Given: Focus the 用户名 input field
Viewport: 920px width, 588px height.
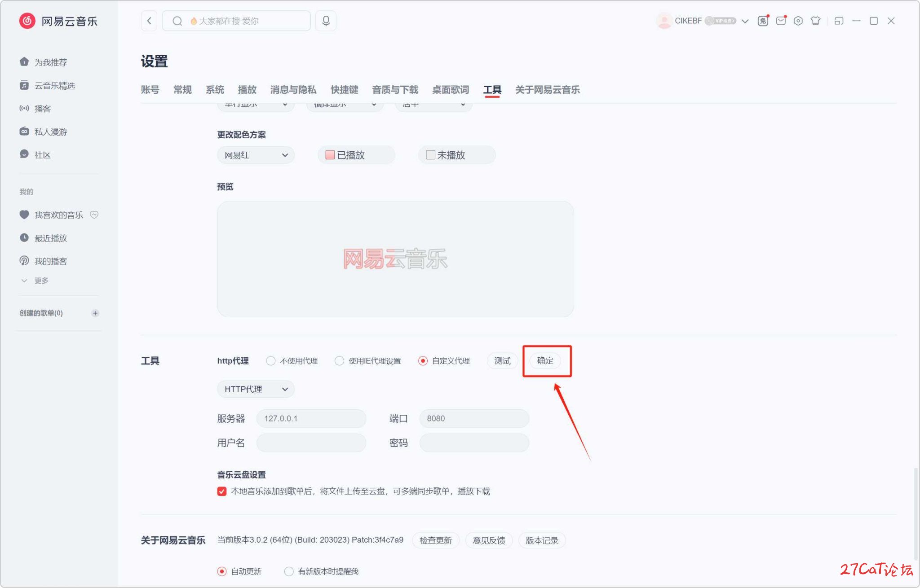Looking at the screenshot, I should (311, 443).
